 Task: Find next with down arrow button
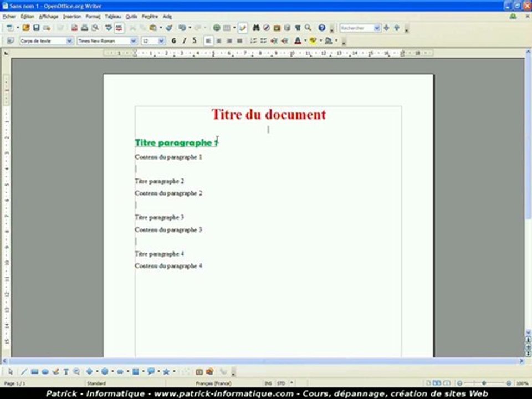coord(386,28)
